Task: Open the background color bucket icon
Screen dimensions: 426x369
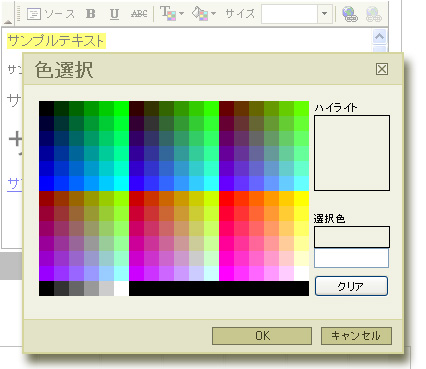Action: click(x=200, y=14)
